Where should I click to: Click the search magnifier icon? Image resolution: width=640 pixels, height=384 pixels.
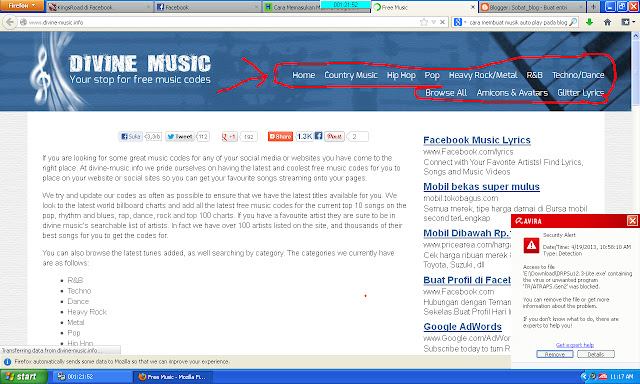point(573,22)
